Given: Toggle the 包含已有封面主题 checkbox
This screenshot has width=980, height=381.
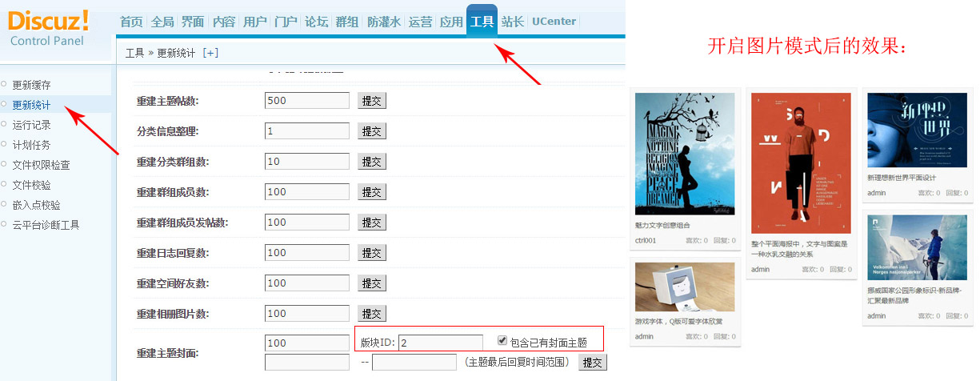Looking at the screenshot, I should [502, 340].
